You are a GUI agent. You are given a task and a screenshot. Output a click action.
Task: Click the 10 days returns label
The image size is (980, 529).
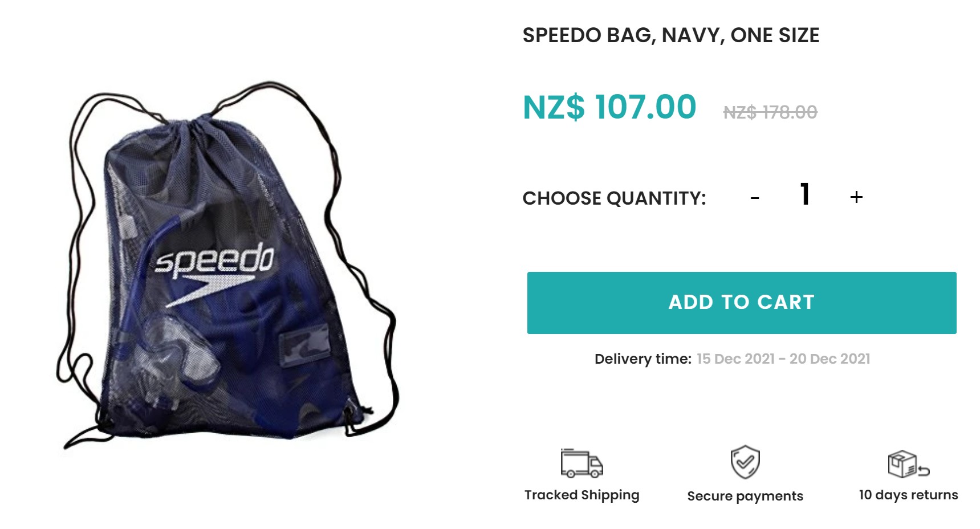(908, 495)
